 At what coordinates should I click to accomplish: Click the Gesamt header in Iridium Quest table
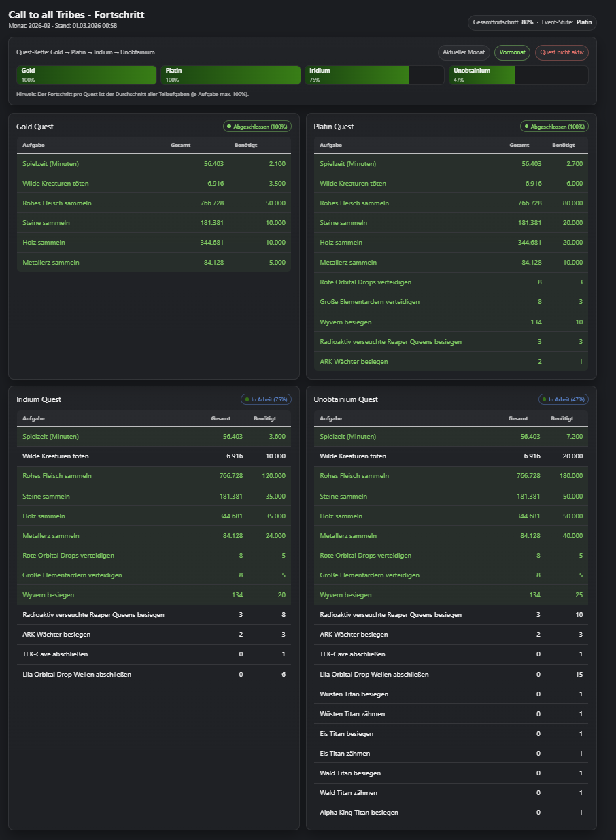point(221,418)
